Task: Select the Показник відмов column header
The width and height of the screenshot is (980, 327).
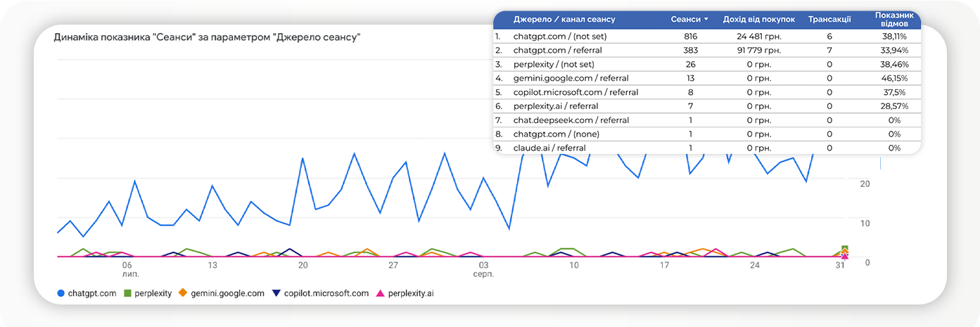Action: coord(894,20)
